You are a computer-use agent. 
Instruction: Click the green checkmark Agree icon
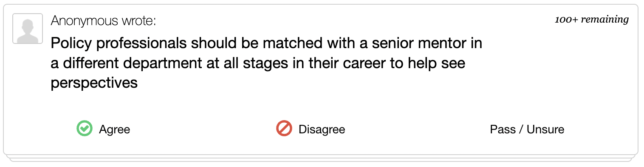click(x=85, y=129)
